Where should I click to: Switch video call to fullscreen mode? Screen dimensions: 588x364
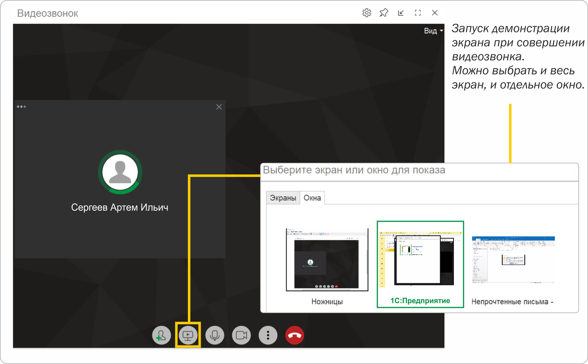[418, 13]
